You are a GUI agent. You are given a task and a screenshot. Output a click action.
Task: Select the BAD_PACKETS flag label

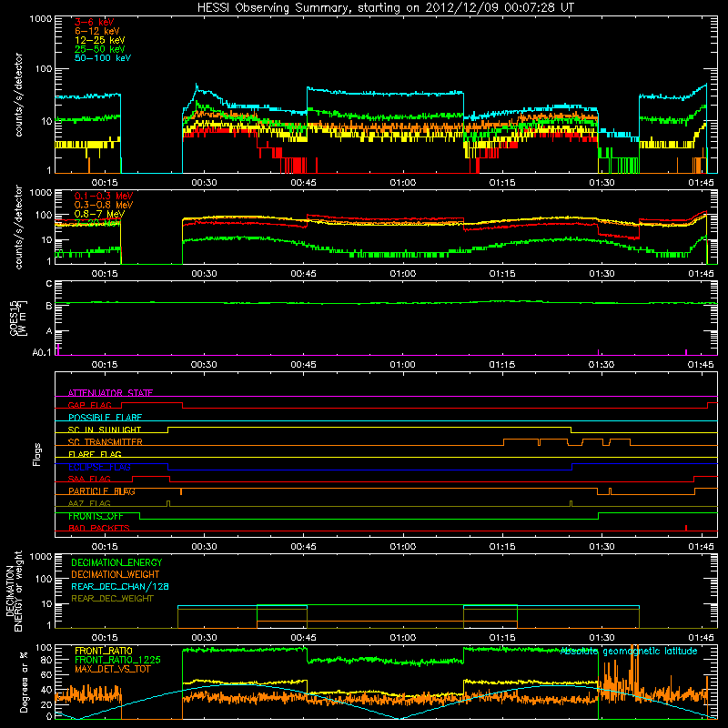pyautogui.click(x=99, y=528)
